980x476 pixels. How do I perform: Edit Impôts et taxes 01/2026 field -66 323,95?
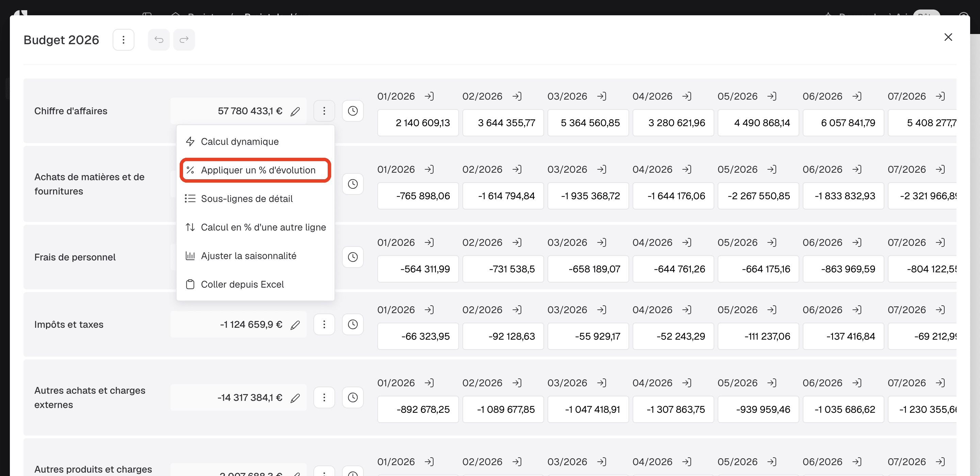pos(418,337)
